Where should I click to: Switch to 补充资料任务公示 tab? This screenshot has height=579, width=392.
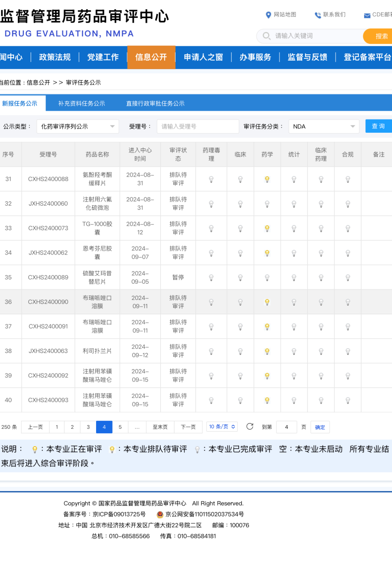pyautogui.click(x=81, y=103)
